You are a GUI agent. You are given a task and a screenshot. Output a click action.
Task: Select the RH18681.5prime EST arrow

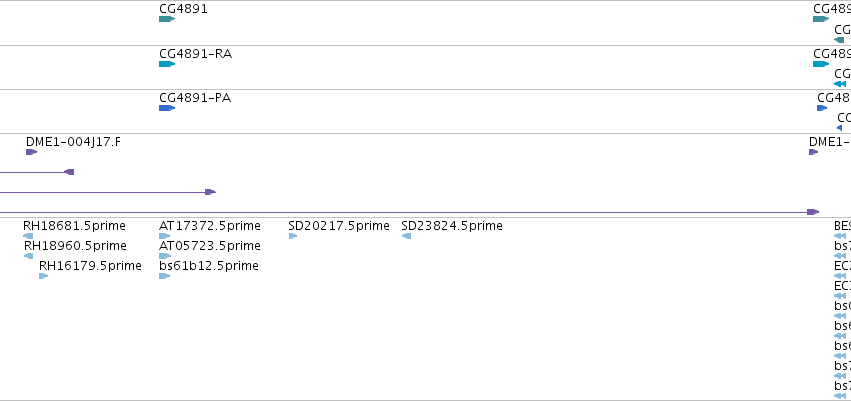pos(28,236)
